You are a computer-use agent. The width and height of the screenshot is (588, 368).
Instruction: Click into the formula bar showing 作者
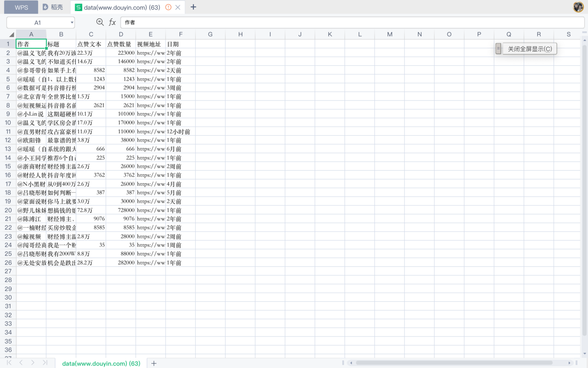(352, 22)
